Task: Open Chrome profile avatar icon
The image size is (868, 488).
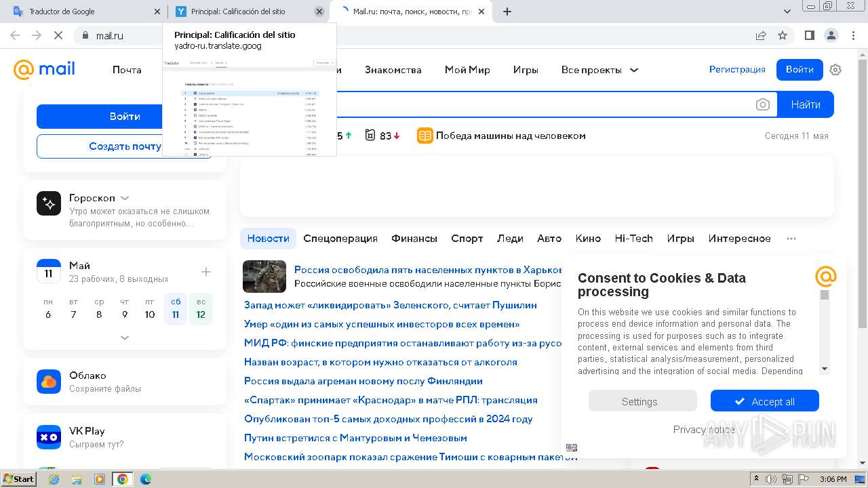Action: click(x=831, y=35)
